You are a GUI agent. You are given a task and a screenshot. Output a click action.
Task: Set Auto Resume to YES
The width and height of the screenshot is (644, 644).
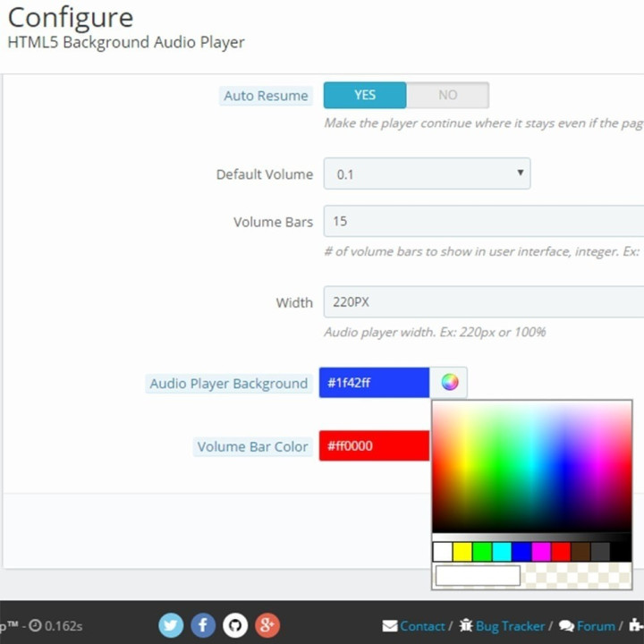(365, 95)
